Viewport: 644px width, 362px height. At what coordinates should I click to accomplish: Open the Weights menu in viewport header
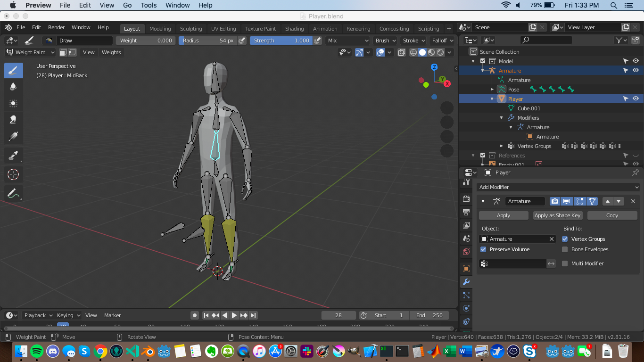111,52
